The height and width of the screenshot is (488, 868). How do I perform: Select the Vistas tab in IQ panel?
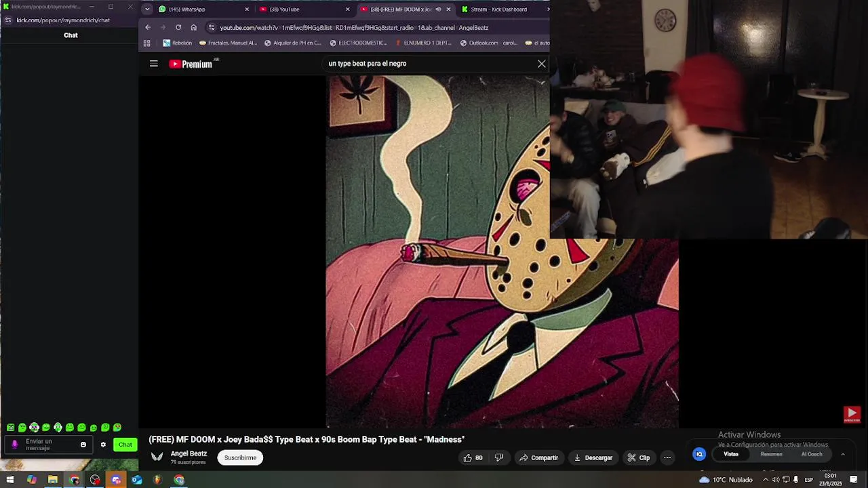[731, 454]
